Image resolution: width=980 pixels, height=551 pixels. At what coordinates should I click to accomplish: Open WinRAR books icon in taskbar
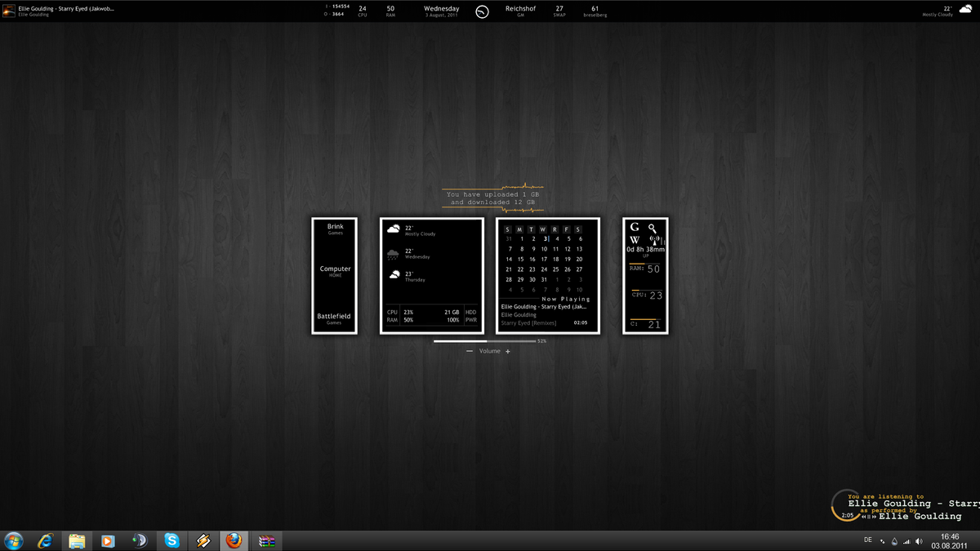[266, 540]
